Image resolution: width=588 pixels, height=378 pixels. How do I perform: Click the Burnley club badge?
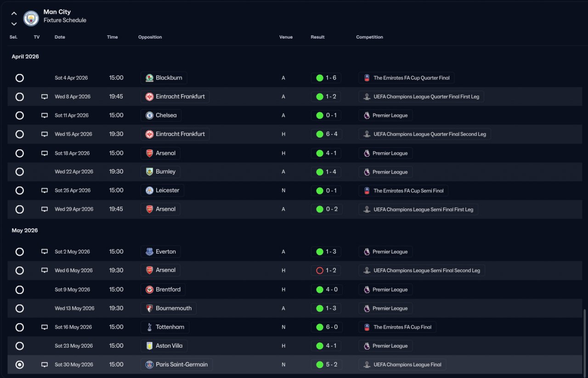(x=149, y=172)
